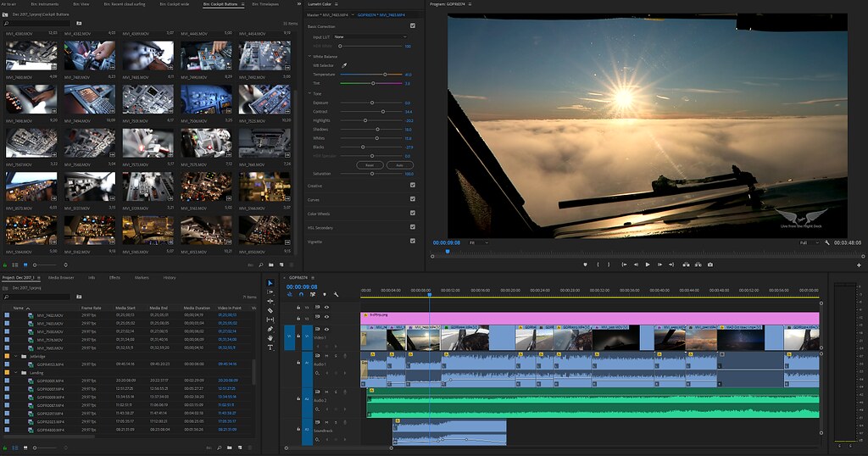
Task: Click Export Frame camera icon
Action: (710, 264)
